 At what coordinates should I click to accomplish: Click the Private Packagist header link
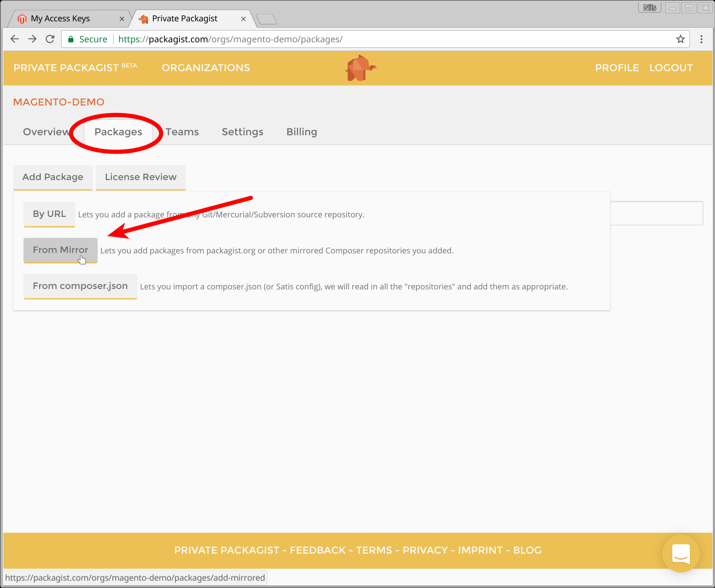click(x=75, y=68)
